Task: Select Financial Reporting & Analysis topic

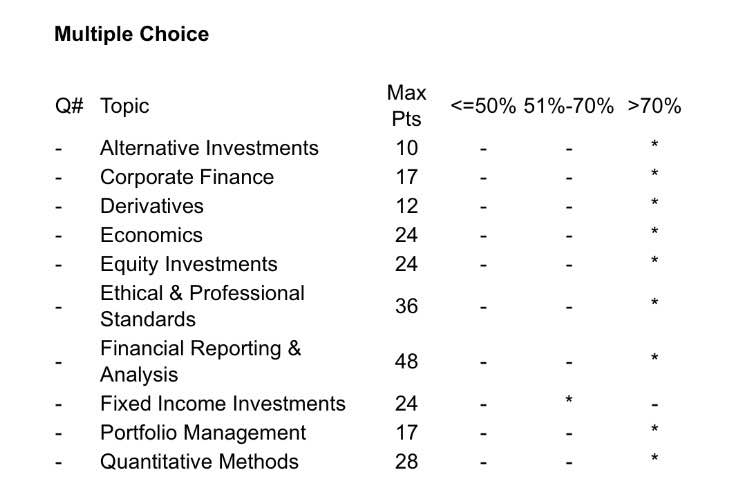Action: (200, 361)
